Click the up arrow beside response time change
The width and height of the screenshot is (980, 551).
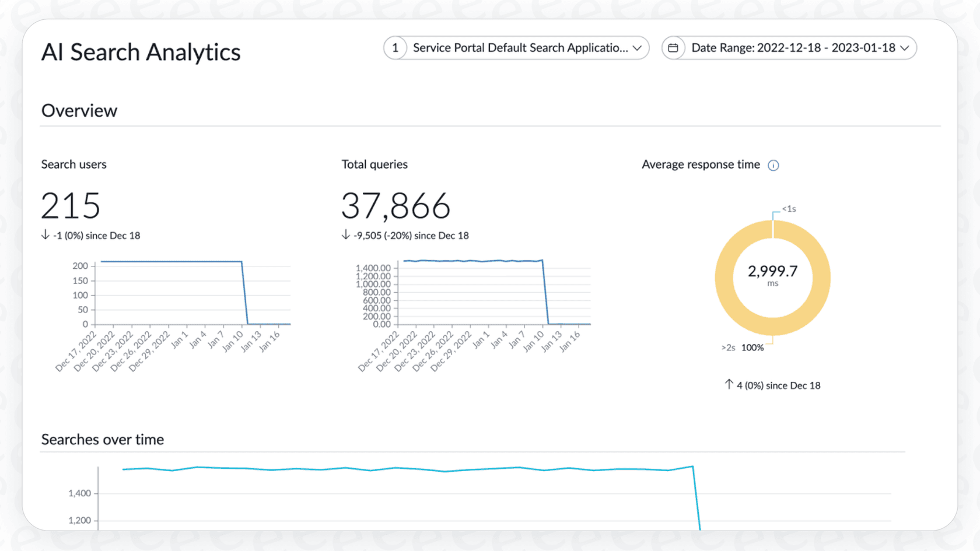tap(728, 385)
